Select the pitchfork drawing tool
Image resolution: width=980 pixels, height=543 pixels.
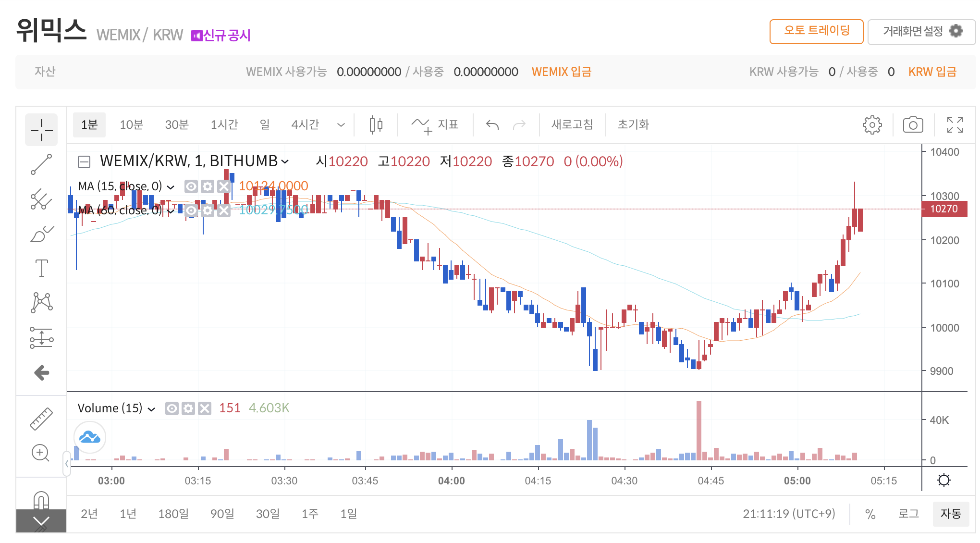tap(41, 199)
